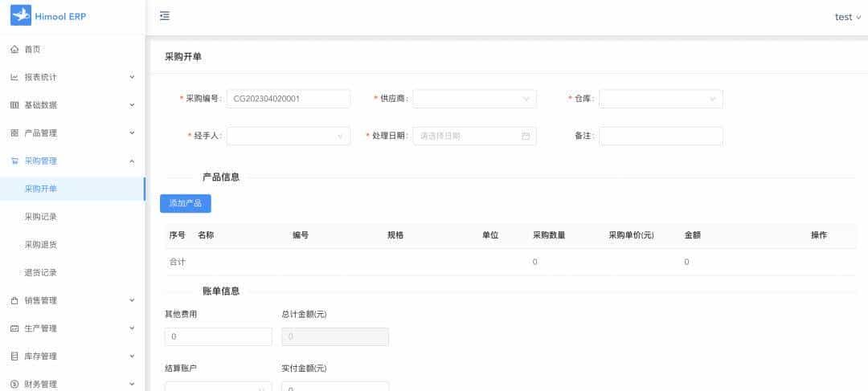Click the 采购开单 page title
The height and width of the screenshot is (391, 868).
pyautogui.click(x=183, y=56)
